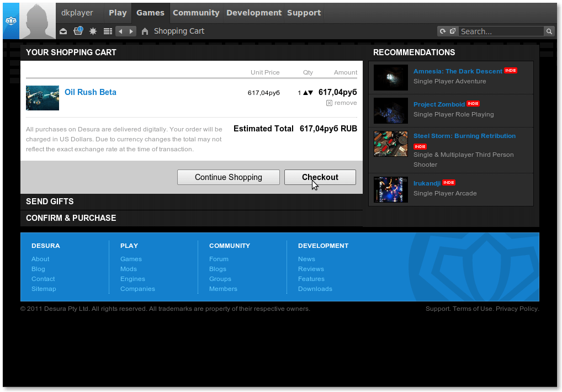
Task: Click the Desura logo icon
Action: click(11, 21)
